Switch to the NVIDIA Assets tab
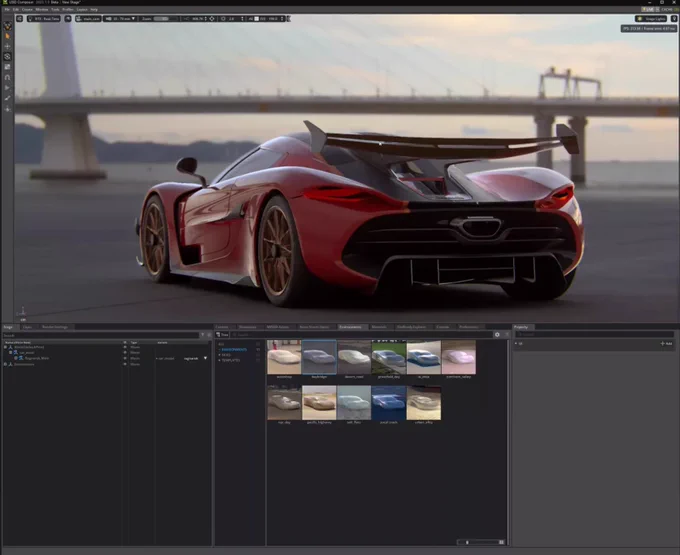Viewport: 680px width, 555px height. [x=278, y=327]
